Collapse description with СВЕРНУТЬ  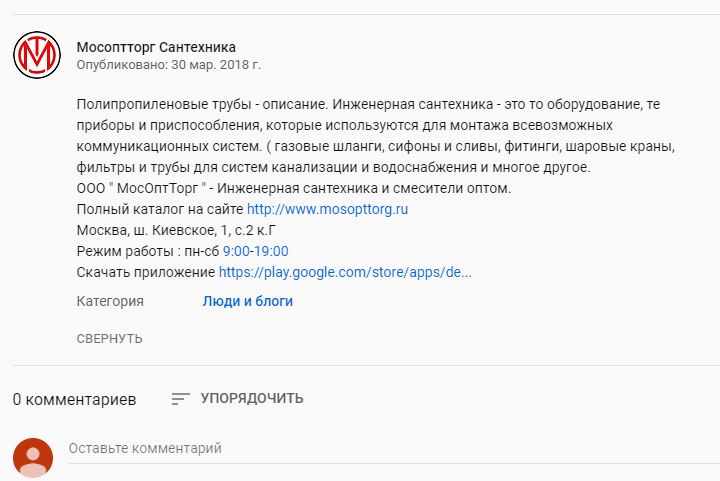[109, 339]
